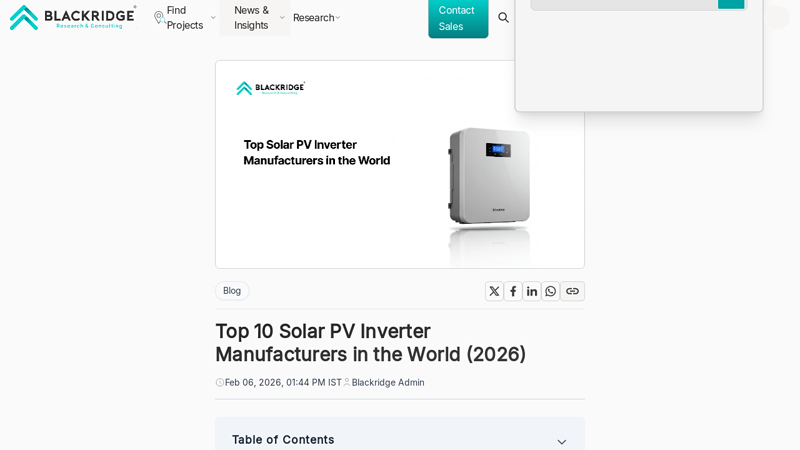The image size is (800, 450).
Task: Expand the Table of Contents chevron
Action: pyautogui.click(x=562, y=442)
